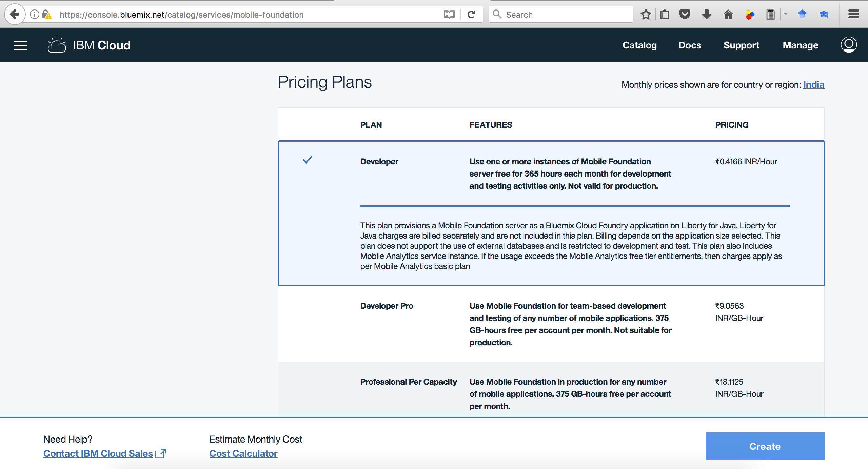Viewport: 868px width, 469px height.
Task: Toggle reader view icon in address bar
Action: point(449,15)
